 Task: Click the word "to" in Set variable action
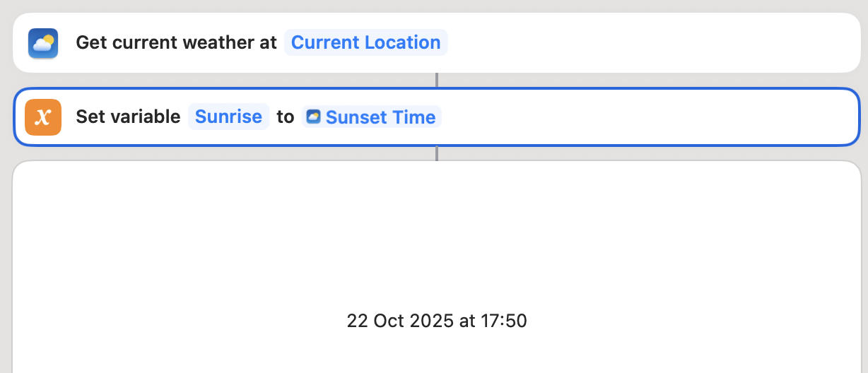click(285, 117)
